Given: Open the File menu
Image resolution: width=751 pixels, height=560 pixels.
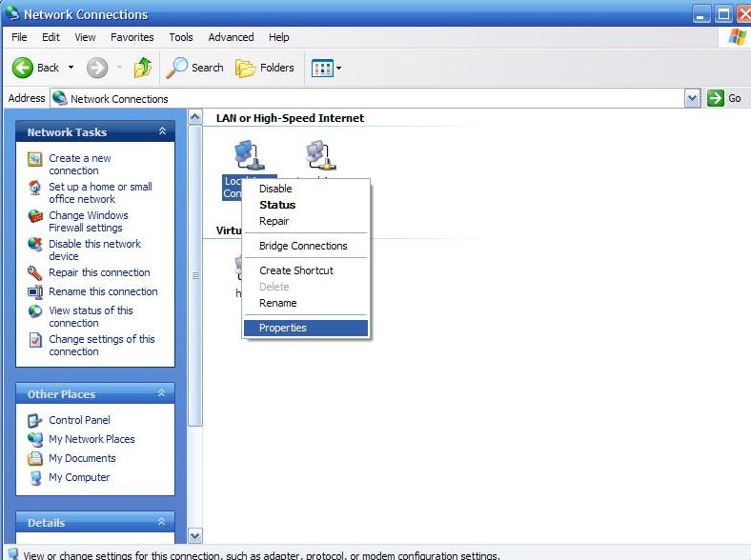Looking at the screenshot, I should [19, 37].
